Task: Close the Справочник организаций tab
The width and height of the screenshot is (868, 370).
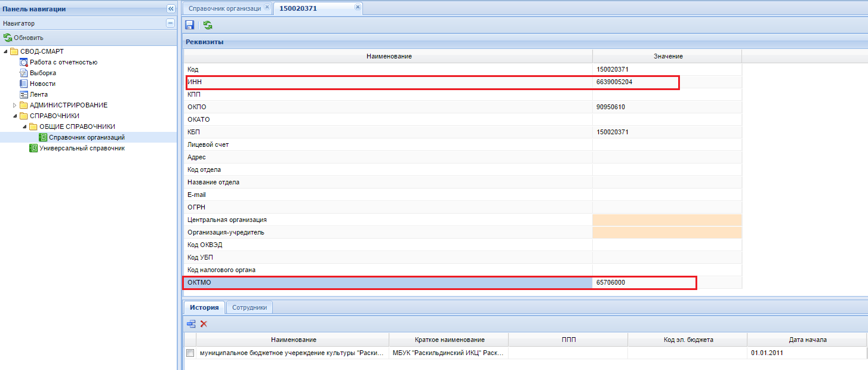Action: 267,7
